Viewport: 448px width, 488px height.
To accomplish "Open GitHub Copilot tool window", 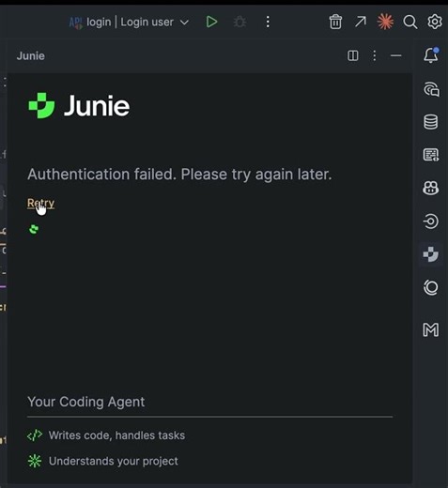I will (431, 188).
